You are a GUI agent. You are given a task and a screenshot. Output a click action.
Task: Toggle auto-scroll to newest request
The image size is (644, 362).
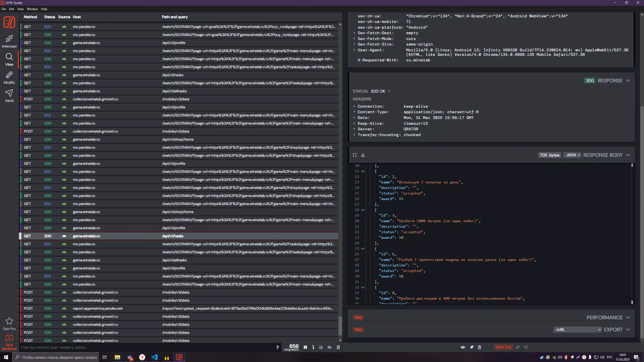pyautogui.click(x=313, y=347)
